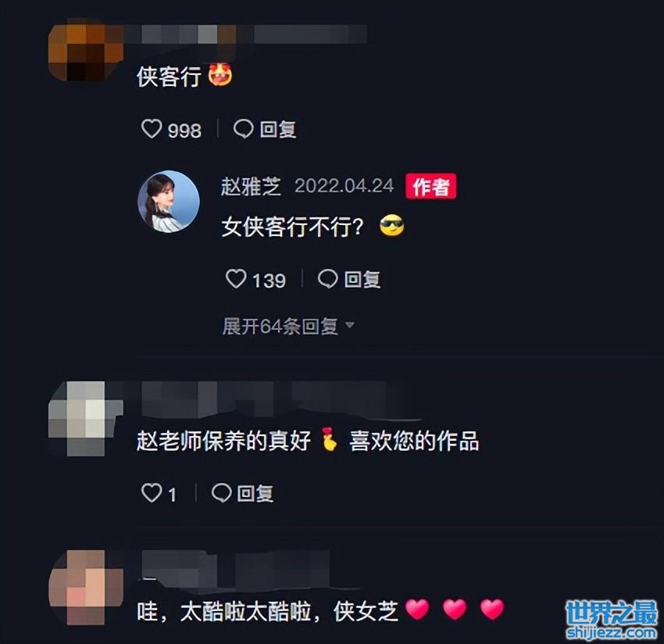Click the dropdown arrow beside 展开64条回复

[350, 325]
